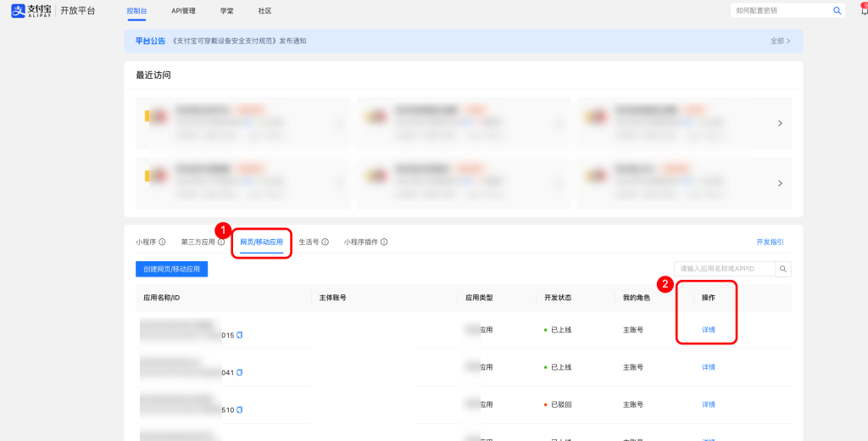Click the magnifier icon in top search bar
The width and height of the screenshot is (868, 441).
837,11
